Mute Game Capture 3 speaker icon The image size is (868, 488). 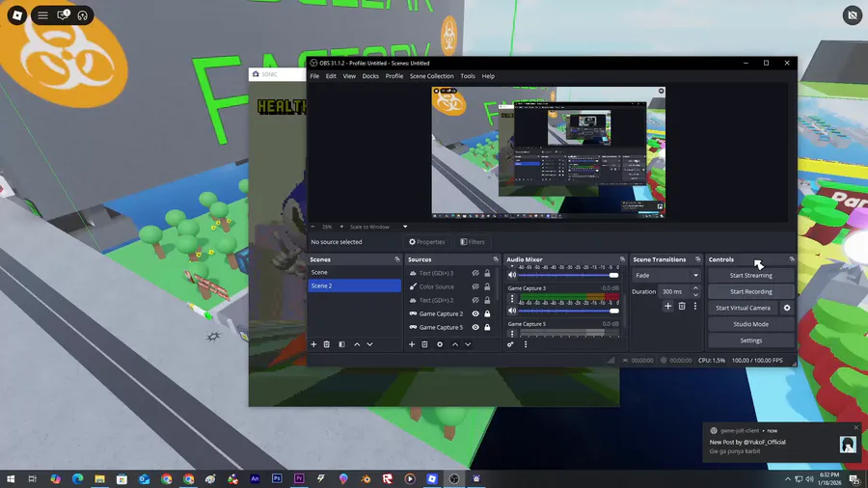(512, 311)
